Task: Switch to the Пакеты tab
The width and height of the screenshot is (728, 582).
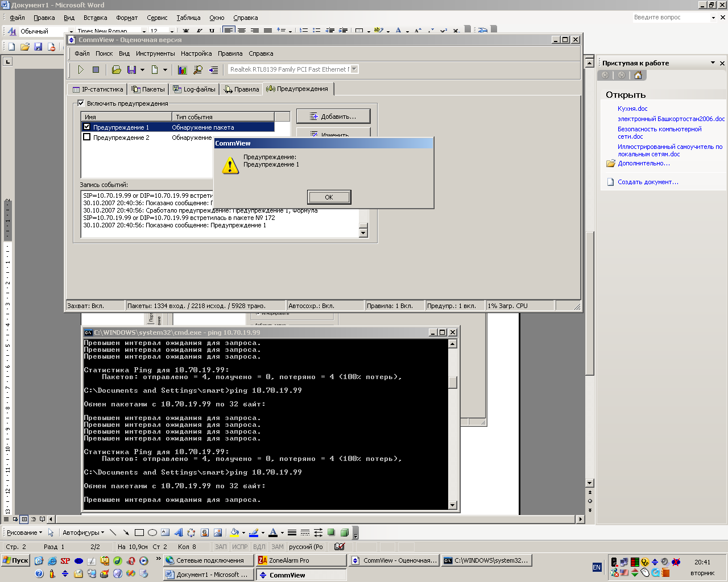Action: point(148,89)
